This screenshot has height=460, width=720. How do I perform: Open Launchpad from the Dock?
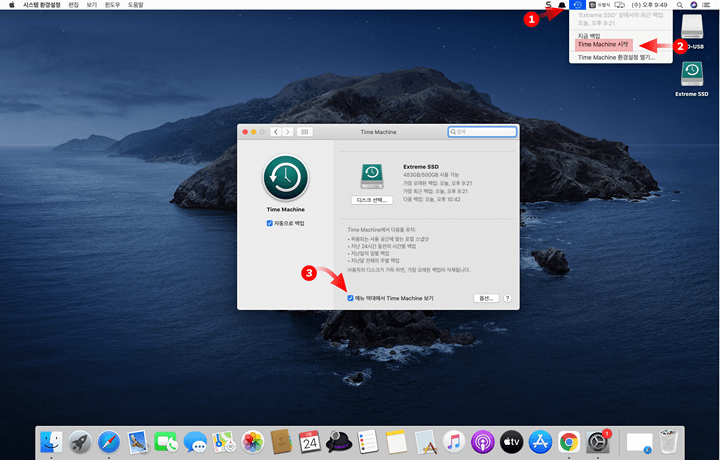pyautogui.click(x=80, y=442)
